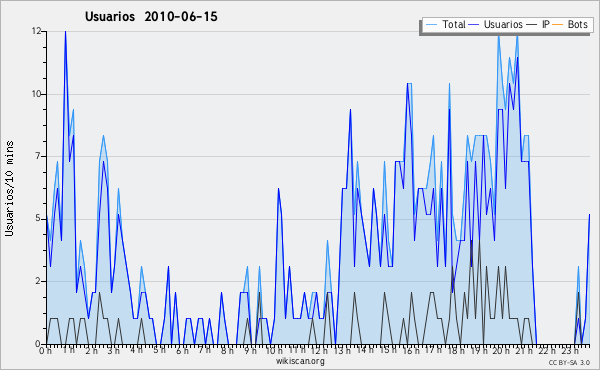Click the y-axis value '7'
600x370 pixels.
tap(38, 156)
